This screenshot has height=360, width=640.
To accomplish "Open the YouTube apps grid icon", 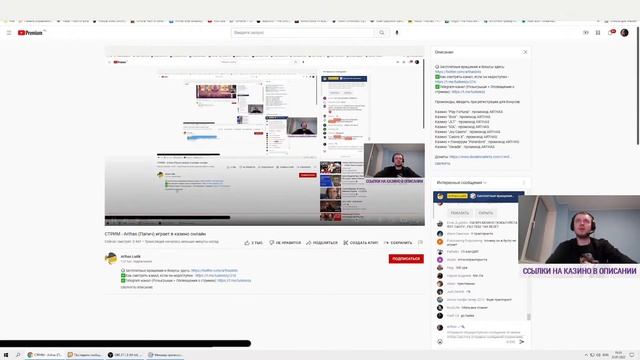I will coord(598,33).
